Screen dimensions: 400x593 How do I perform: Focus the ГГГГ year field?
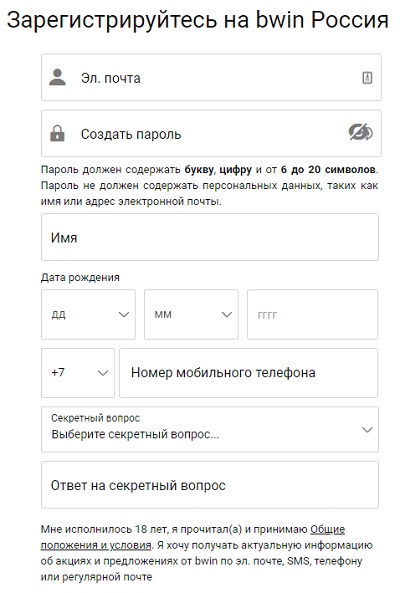tap(312, 314)
